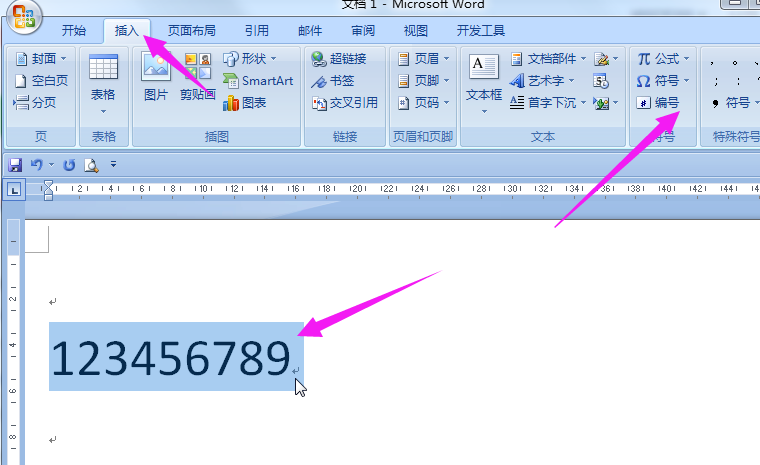Viewport: 760px width, 465px height.
Task: Expand the 文本框 dropdown arrow
Action: [484, 112]
